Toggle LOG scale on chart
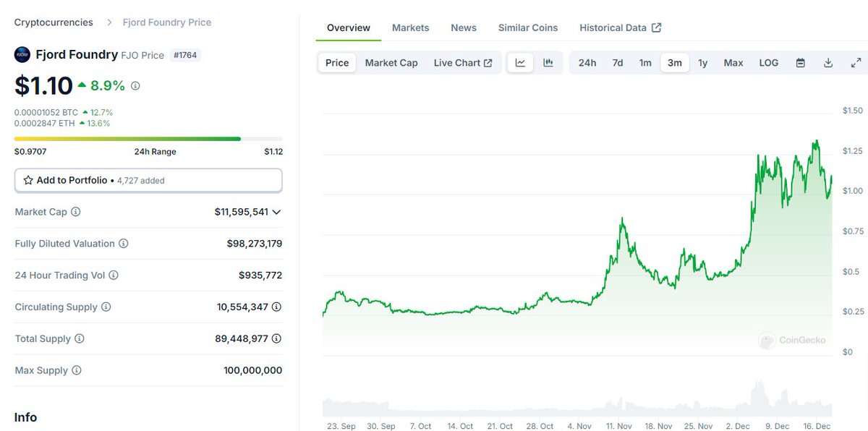868x431 pixels. coord(769,63)
